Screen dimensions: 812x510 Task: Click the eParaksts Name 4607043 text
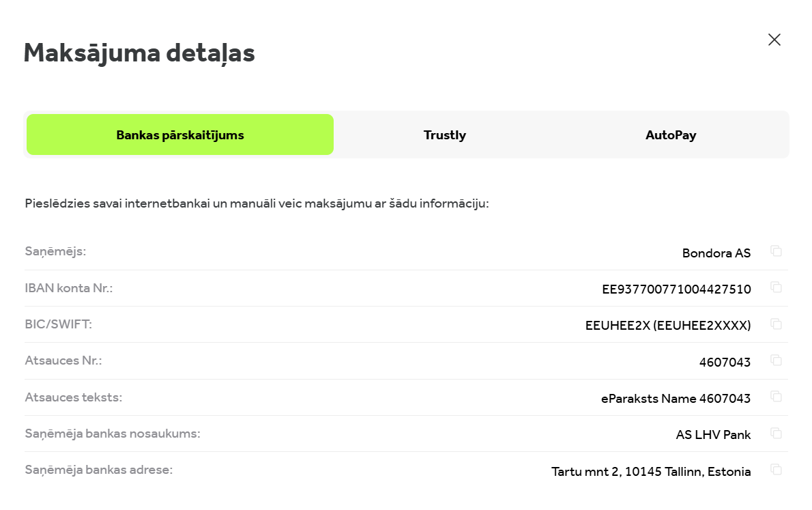pos(676,399)
